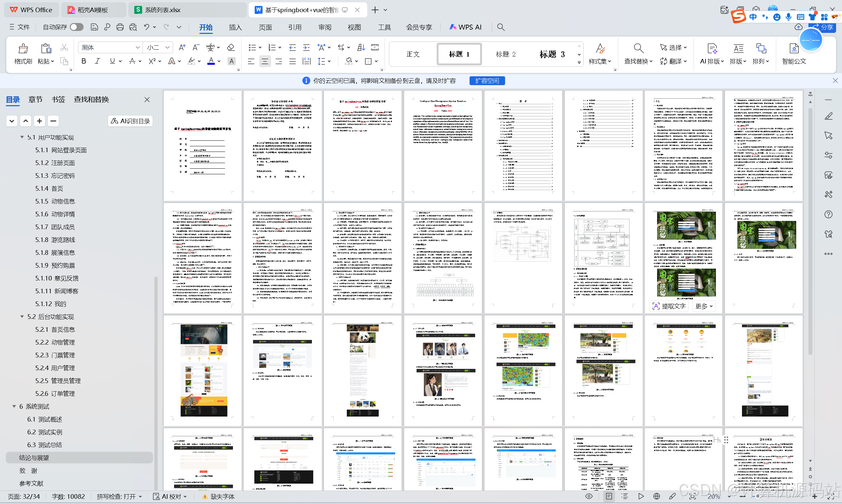Viewport: 842px width, 504px height.
Task: Click the minus collapse-level button in outline panel
Action: pos(53,121)
